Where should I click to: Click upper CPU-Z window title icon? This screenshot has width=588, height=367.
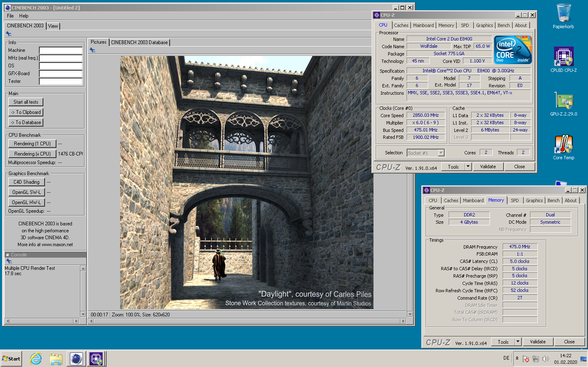click(x=376, y=15)
